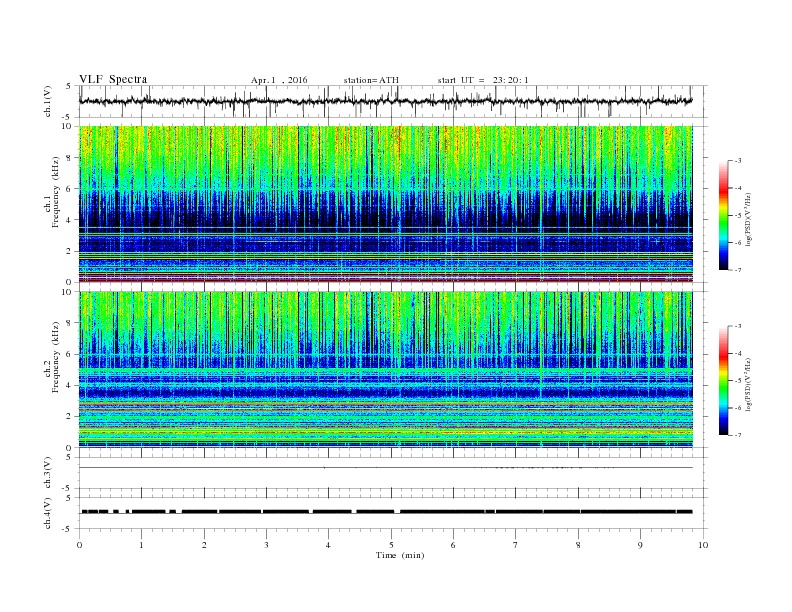Click the "VLF Spectra" plot title
Screen dimensions: 792x612
click(113, 79)
